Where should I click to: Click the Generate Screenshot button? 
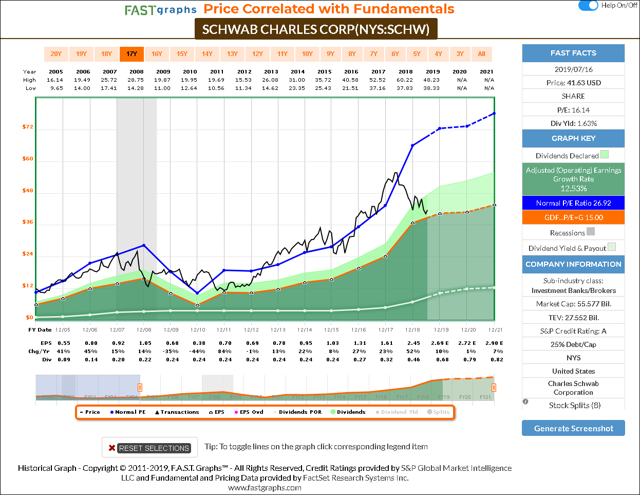click(x=573, y=428)
